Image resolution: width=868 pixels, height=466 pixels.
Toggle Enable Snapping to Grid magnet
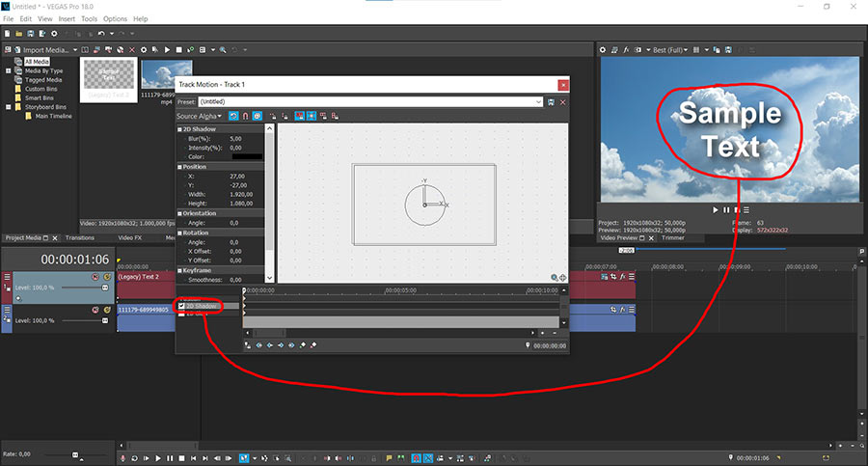[x=245, y=116]
